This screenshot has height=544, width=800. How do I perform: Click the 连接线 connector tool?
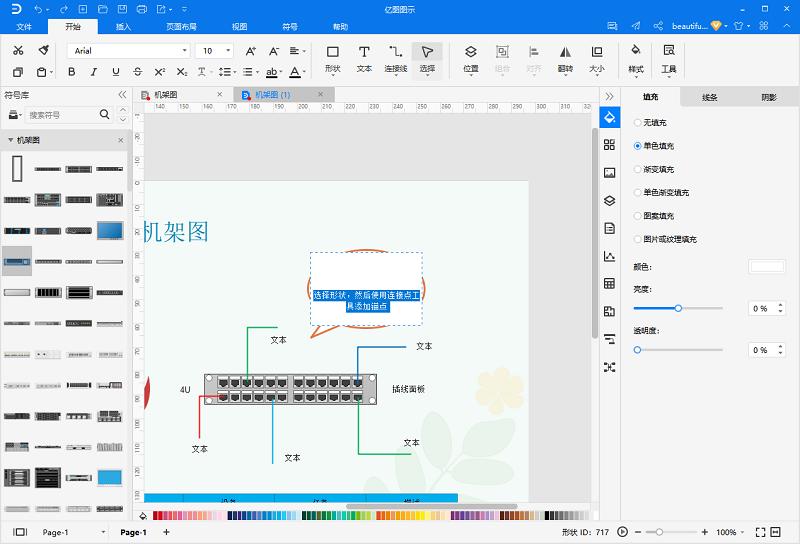396,58
